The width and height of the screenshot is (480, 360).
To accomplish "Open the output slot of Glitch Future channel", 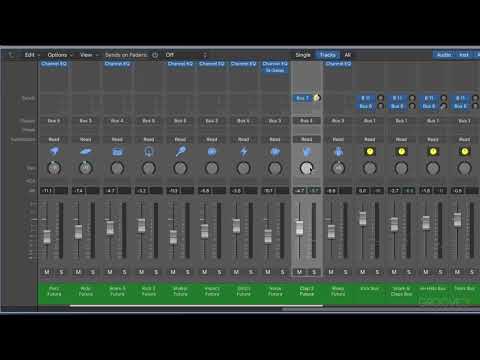I will [243, 121].
